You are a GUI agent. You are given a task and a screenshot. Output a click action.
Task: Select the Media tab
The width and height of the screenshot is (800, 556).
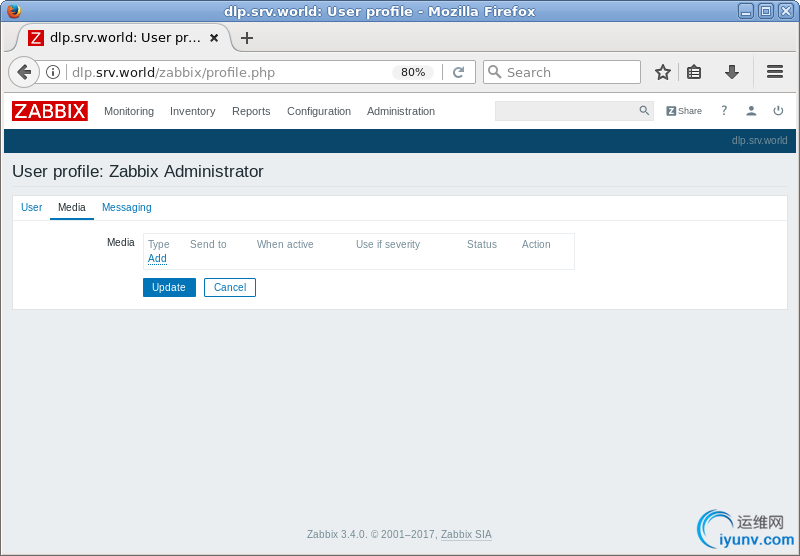click(x=71, y=207)
